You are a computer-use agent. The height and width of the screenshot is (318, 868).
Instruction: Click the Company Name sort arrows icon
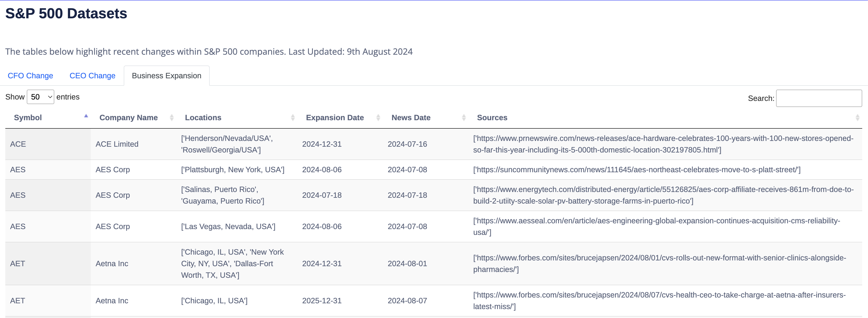point(172,118)
